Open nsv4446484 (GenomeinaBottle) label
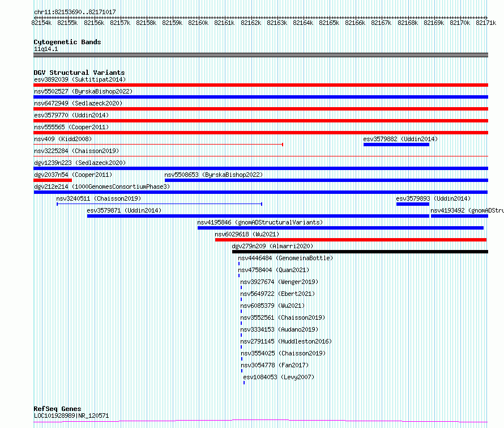The height and width of the screenshot is (428, 504). click(285, 258)
